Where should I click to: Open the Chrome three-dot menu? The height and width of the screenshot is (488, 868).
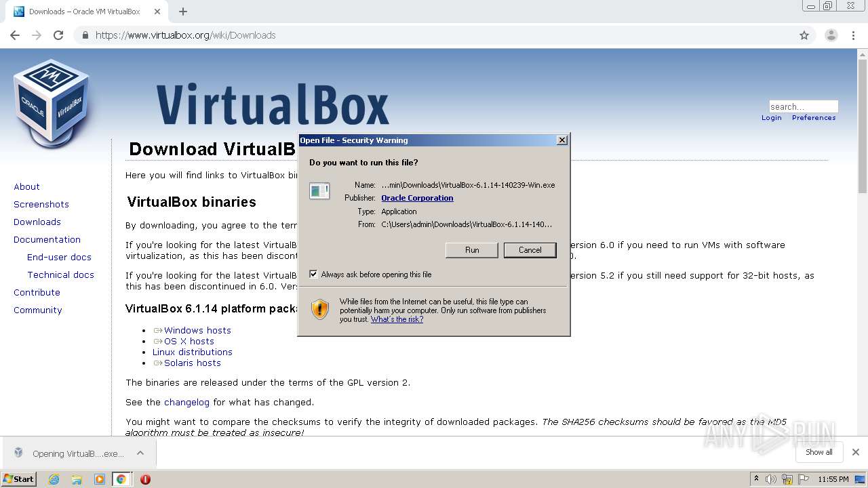point(854,35)
